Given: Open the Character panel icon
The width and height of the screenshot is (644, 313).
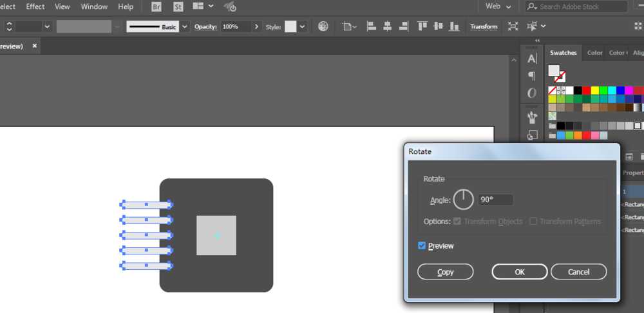Looking at the screenshot, I should point(532,59).
